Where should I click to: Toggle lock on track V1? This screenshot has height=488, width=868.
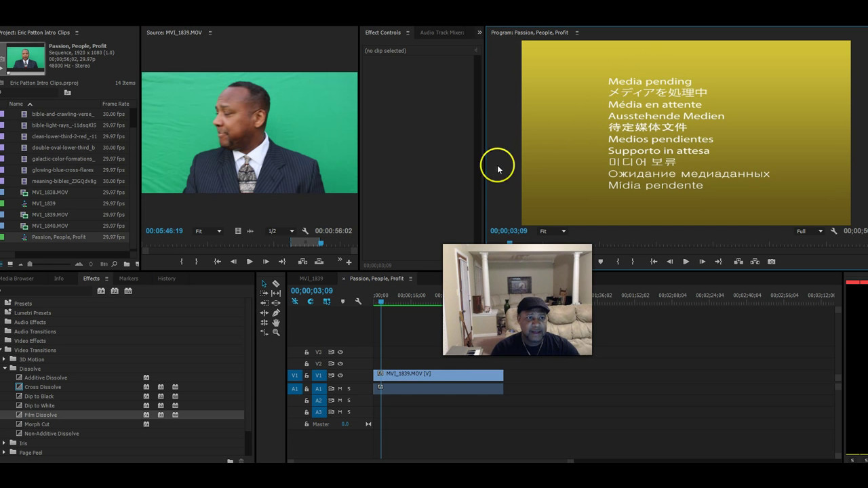(x=307, y=375)
